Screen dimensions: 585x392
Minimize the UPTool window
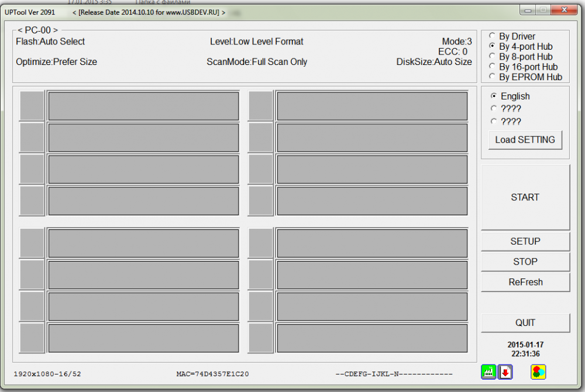tap(528, 10)
